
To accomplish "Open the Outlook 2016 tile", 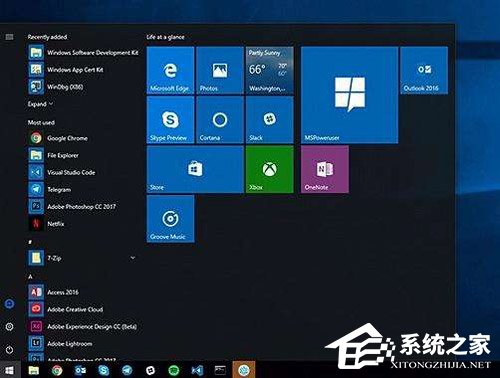I will (424, 70).
